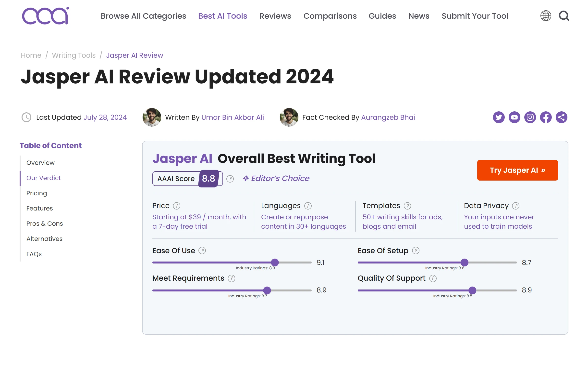This screenshot has height=368, width=588.
Task: Click the 'Industry Ratings: 8.9' label
Action: tap(255, 268)
